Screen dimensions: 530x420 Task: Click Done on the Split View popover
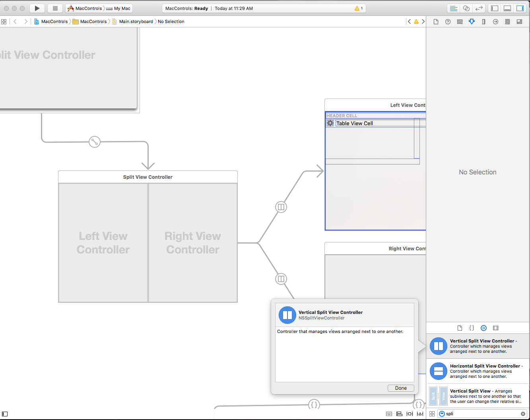tap(400, 388)
